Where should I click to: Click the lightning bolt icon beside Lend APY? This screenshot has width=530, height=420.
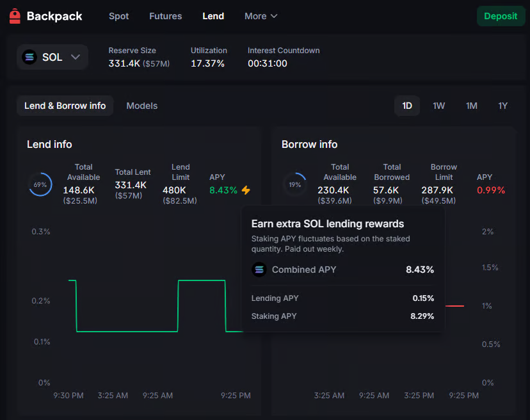coord(246,190)
